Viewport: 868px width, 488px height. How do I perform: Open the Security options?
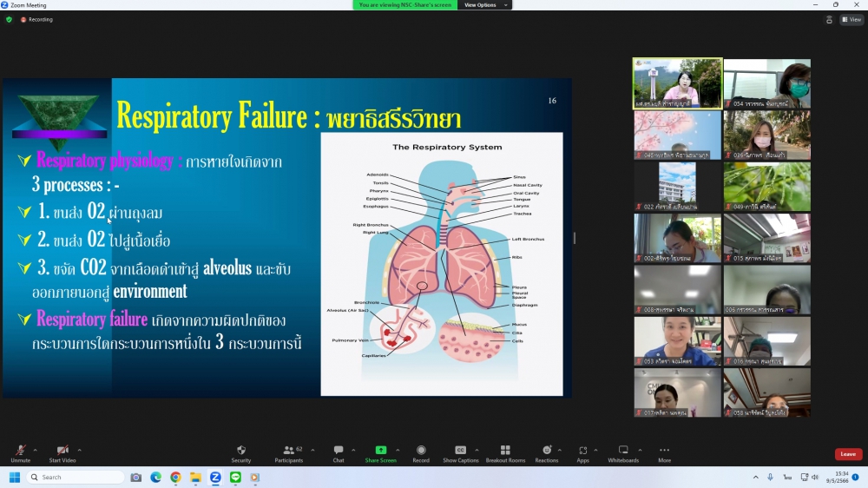point(240,453)
